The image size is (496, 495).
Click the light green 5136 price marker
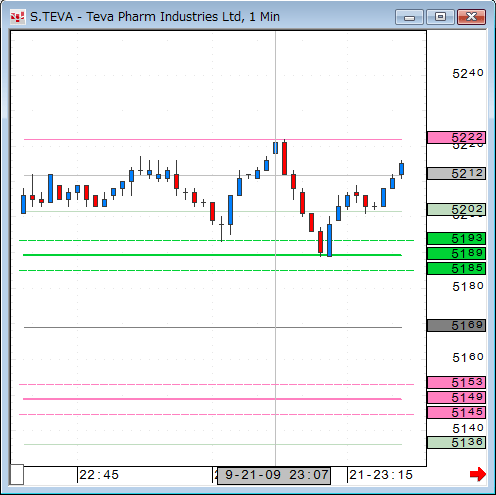point(456,442)
